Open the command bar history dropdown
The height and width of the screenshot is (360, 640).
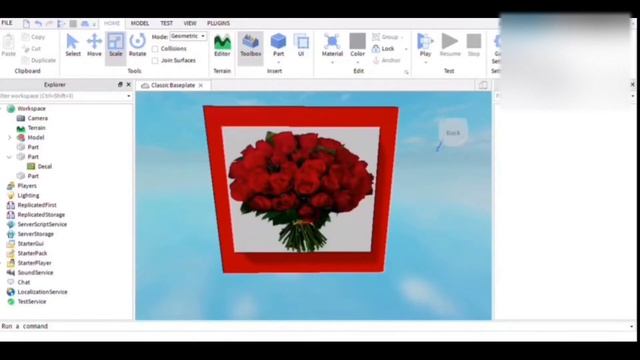click(x=632, y=326)
